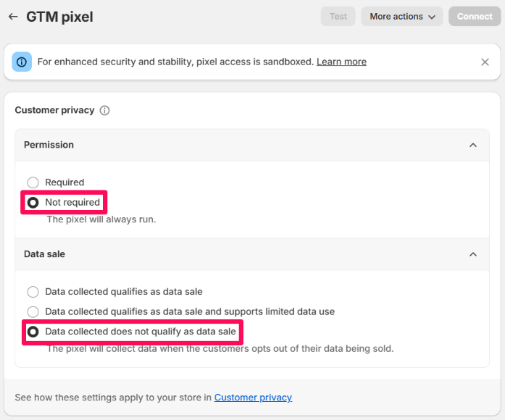The image size is (505, 420).
Task: Click the Permission section header
Action: pyautogui.click(x=252, y=145)
